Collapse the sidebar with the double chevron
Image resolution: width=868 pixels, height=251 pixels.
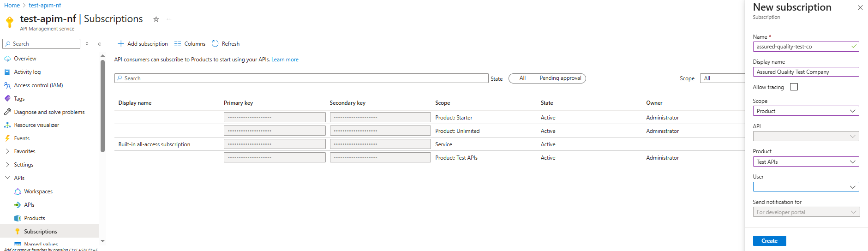pyautogui.click(x=100, y=44)
